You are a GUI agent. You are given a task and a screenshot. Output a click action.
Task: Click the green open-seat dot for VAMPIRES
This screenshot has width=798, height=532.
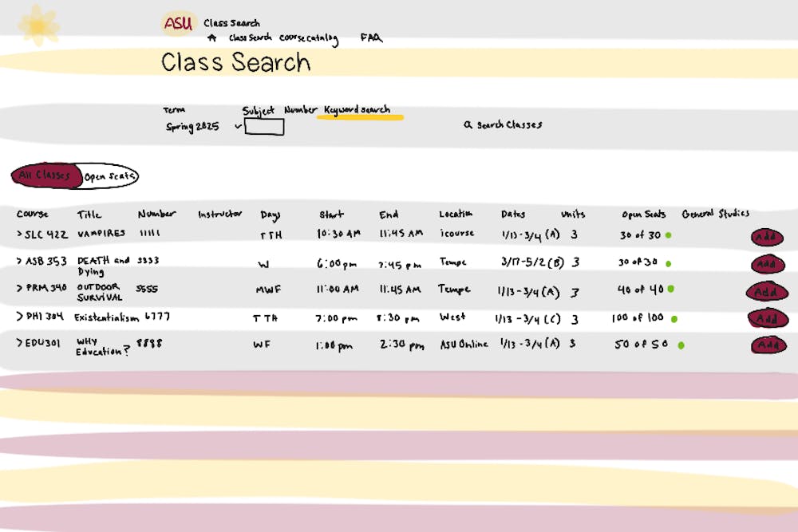coord(668,235)
